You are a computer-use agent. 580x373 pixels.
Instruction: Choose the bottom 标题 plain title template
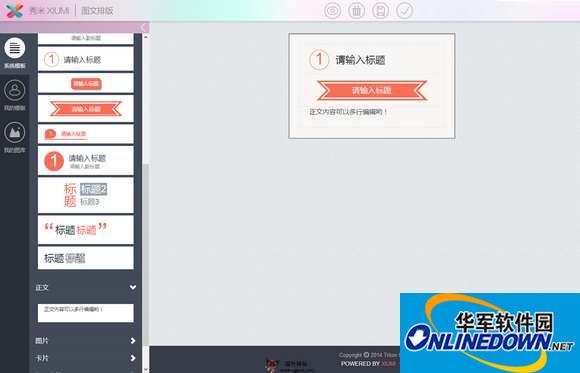(85, 258)
